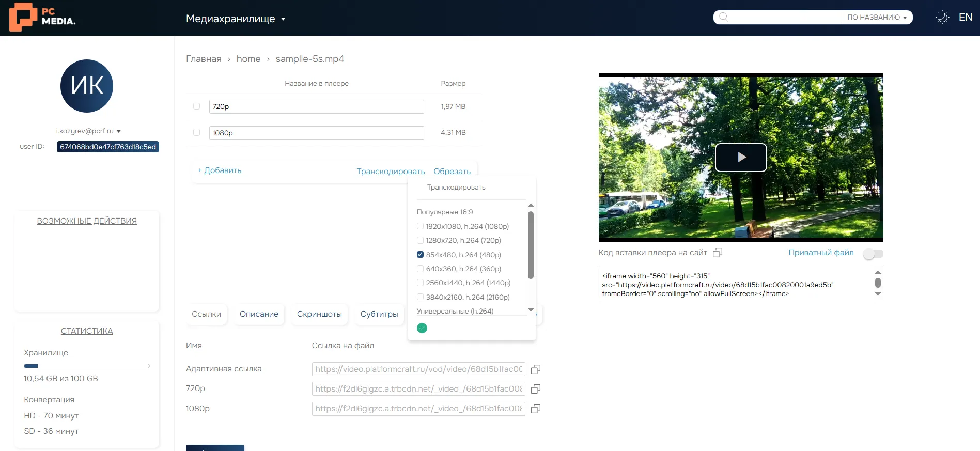The height and width of the screenshot is (451, 980).
Task: Expand the i.kozyrev@pcrf.ru account menu
Action: (88, 131)
